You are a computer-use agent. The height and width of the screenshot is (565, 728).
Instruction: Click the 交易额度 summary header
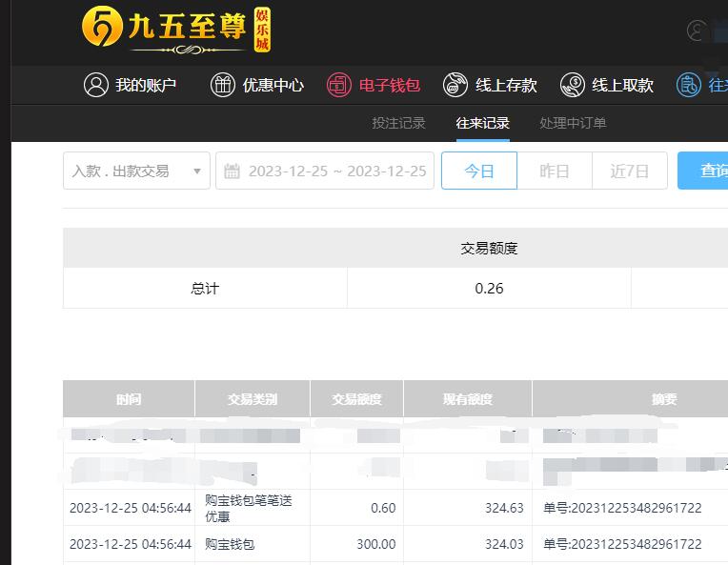pos(489,249)
